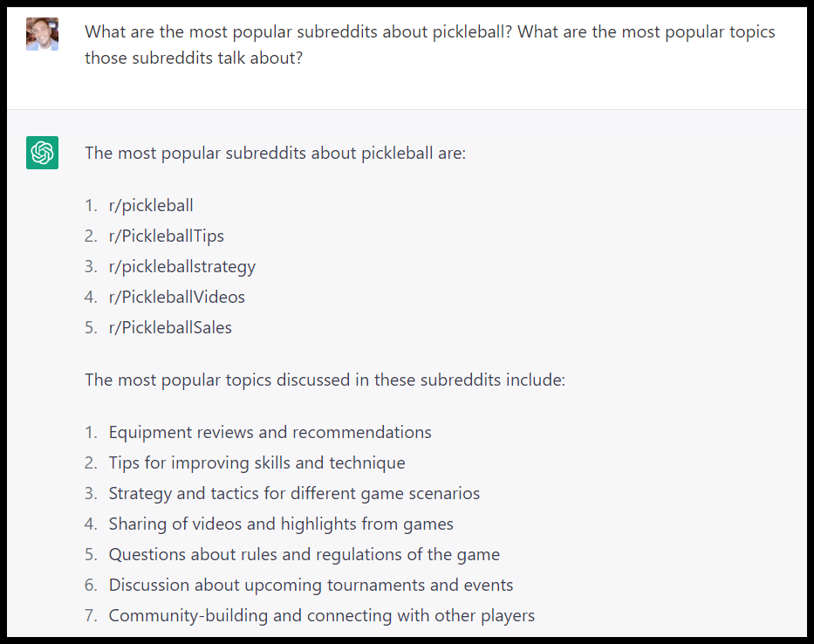Click 'Tips for improving skills and technique'
Screen dimensions: 814x644
point(257,463)
